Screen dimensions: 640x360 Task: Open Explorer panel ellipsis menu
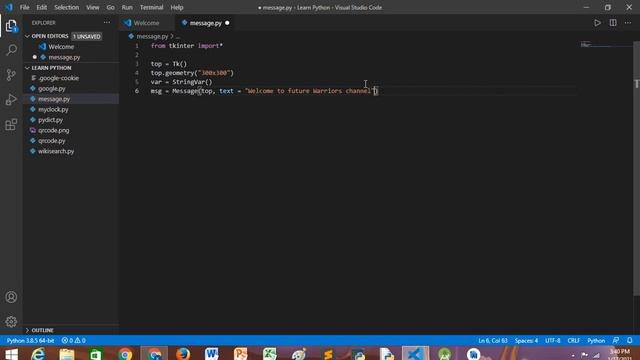click(107, 23)
